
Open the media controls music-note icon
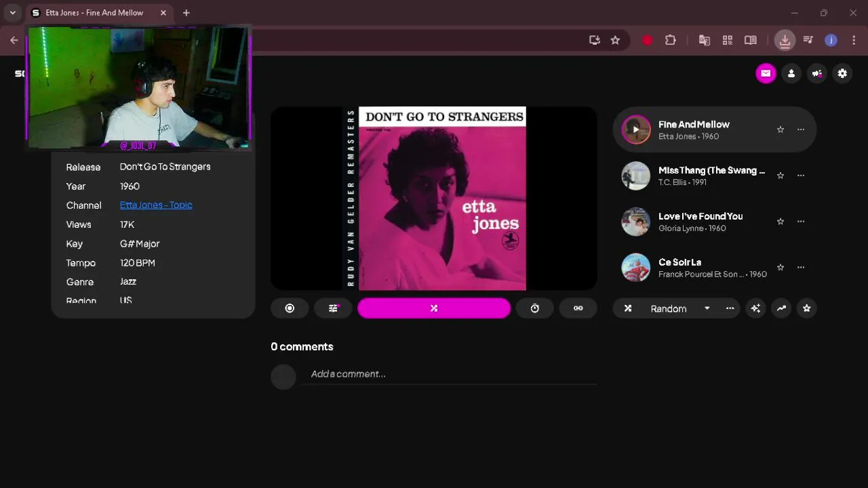[808, 40]
